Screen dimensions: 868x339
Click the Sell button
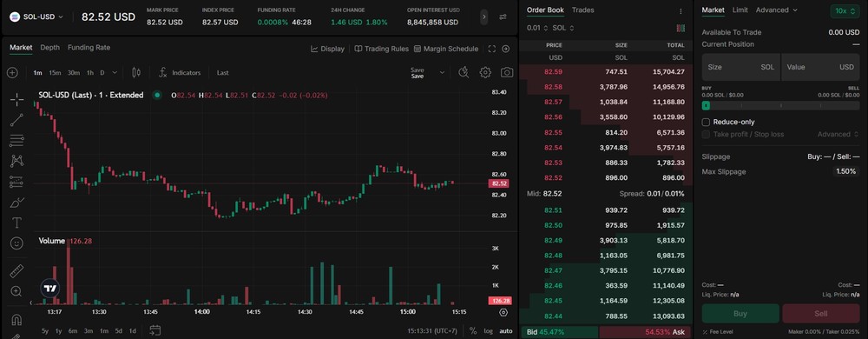click(821, 314)
